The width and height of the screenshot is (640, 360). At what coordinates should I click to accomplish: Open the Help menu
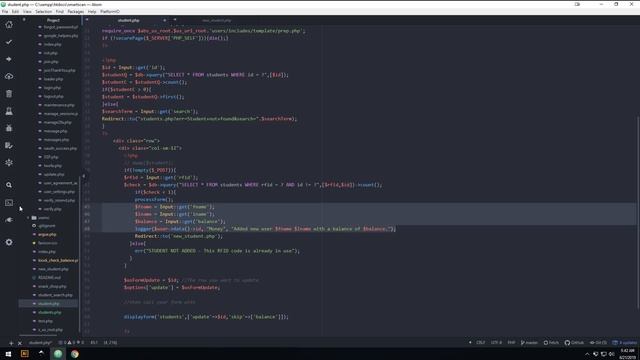(92, 11)
